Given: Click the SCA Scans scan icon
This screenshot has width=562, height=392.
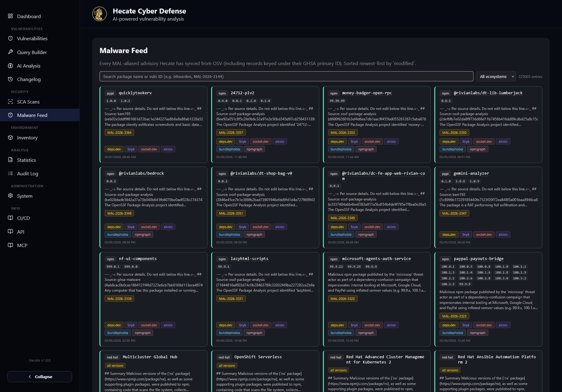Looking at the screenshot, I should coord(10,102).
